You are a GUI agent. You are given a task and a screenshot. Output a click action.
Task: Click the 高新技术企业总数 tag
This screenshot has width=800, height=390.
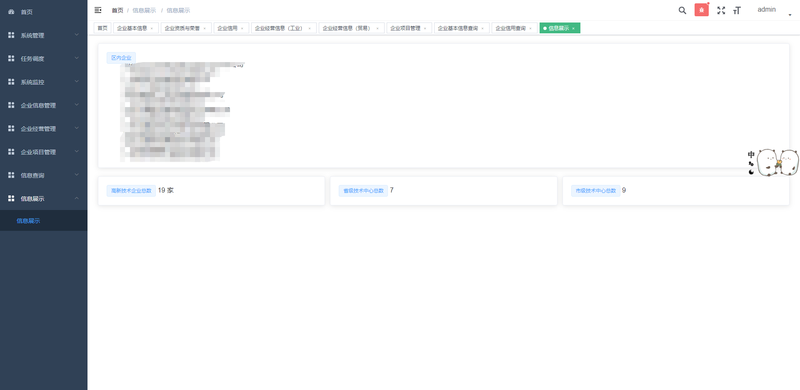(x=131, y=190)
